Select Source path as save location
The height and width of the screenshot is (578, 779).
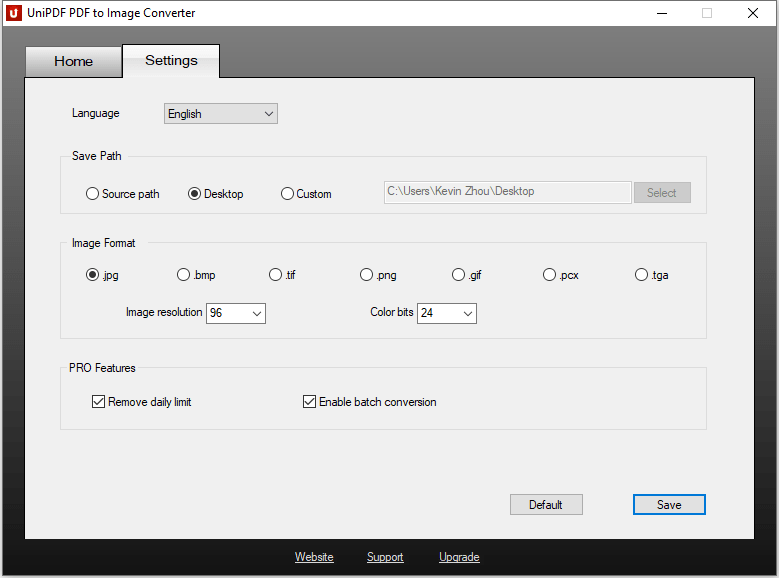pyautogui.click(x=122, y=194)
